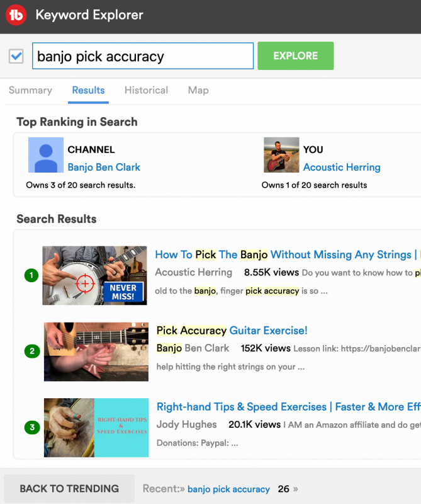This screenshot has width=421, height=504.
Task: Open the Banjo Ben Clark channel link
Action: point(104,167)
